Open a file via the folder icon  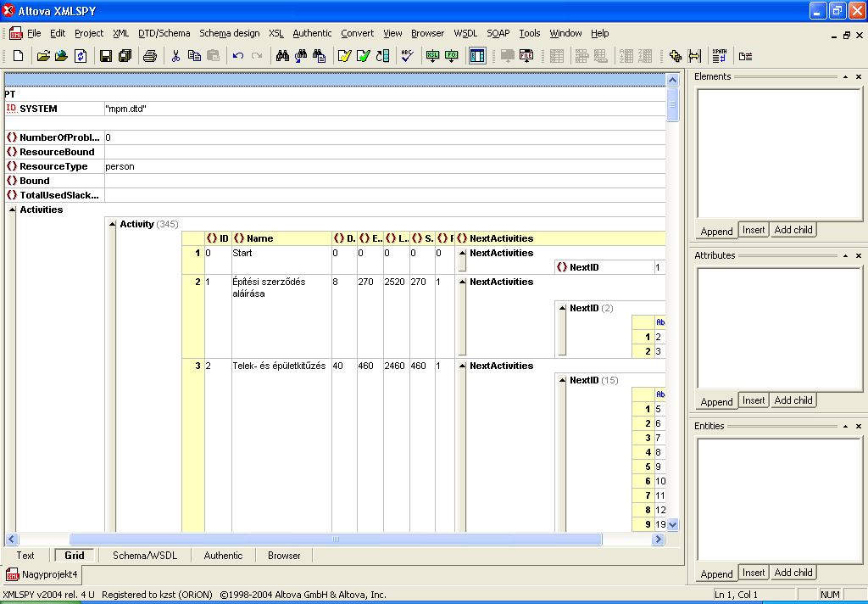pyautogui.click(x=43, y=56)
